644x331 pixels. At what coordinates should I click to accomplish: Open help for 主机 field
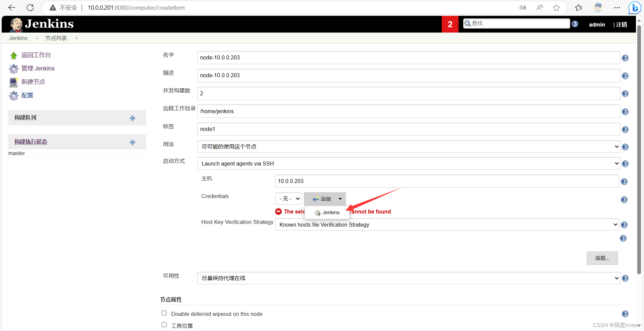pyautogui.click(x=624, y=182)
